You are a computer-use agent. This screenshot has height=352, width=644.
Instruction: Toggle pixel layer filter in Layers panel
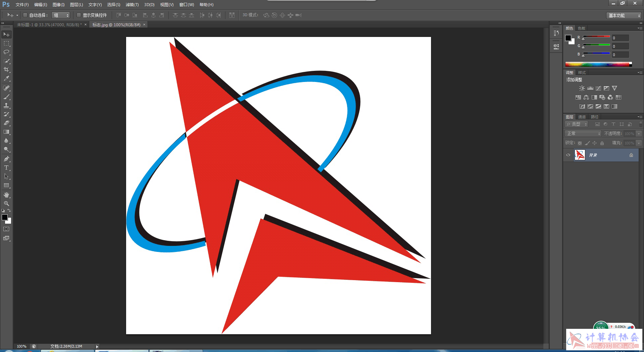[x=597, y=124]
